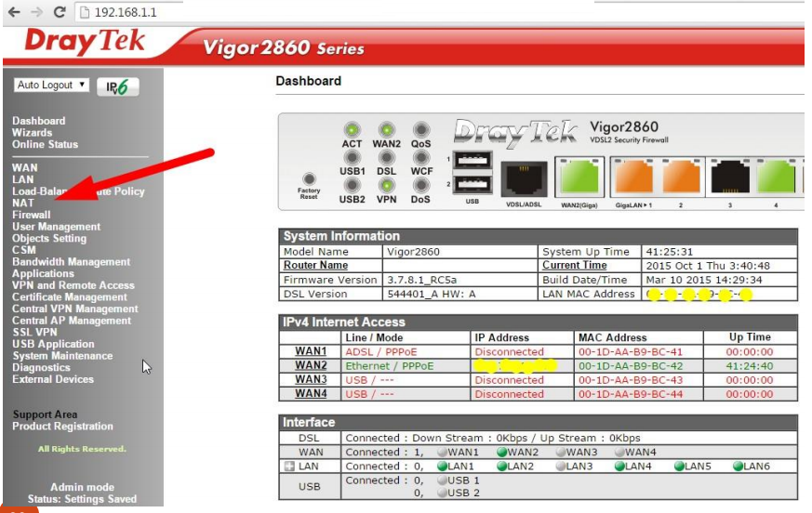
Task: Open NAT in the sidebar menu
Action: click(x=23, y=203)
